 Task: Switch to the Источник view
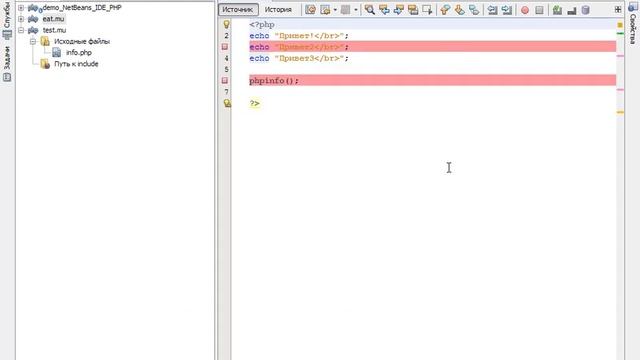pos(238,9)
